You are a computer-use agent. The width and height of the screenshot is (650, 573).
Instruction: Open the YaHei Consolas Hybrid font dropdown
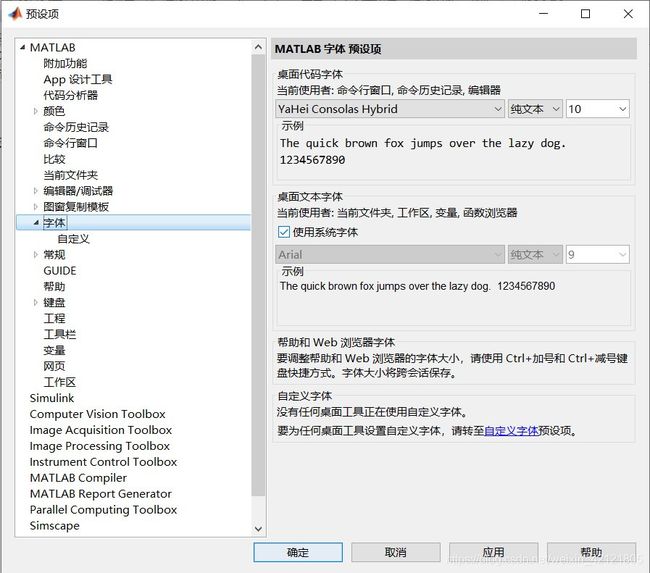(x=390, y=109)
